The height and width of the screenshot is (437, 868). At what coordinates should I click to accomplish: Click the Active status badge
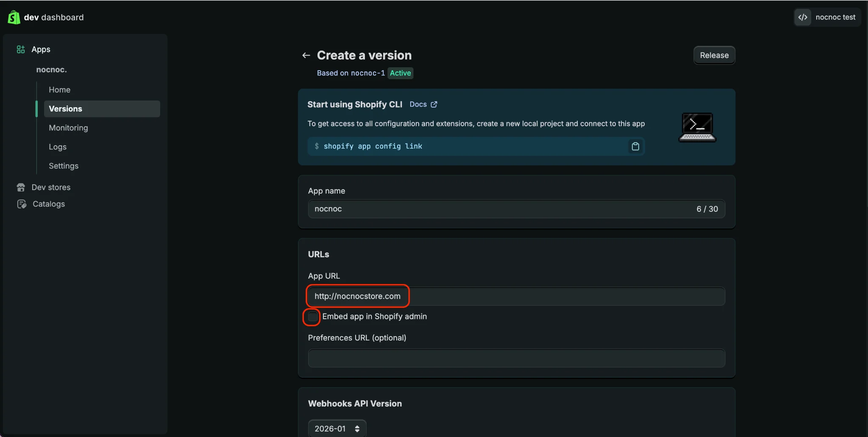click(x=400, y=73)
